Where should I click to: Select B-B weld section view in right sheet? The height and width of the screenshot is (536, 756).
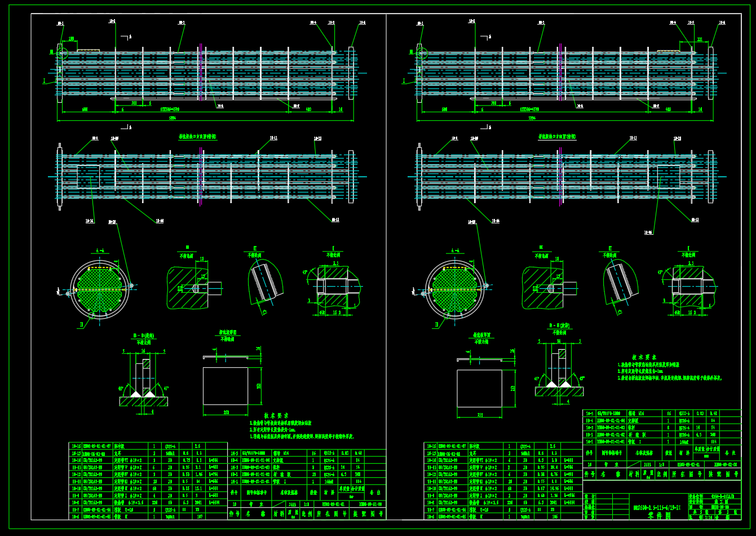(558, 372)
